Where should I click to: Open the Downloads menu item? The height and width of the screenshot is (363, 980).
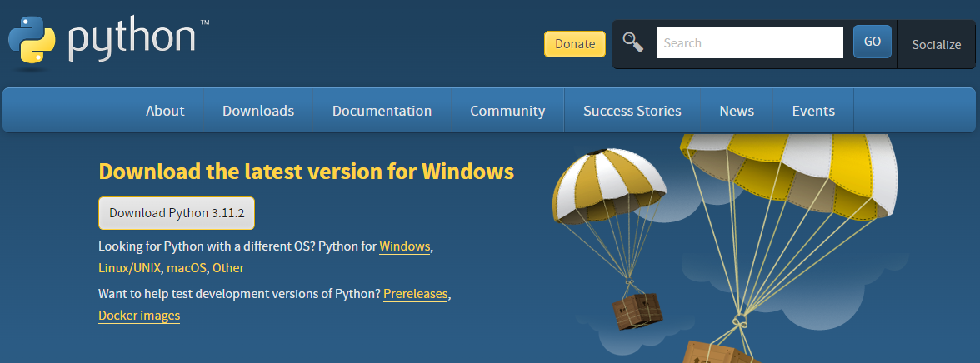click(x=258, y=111)
